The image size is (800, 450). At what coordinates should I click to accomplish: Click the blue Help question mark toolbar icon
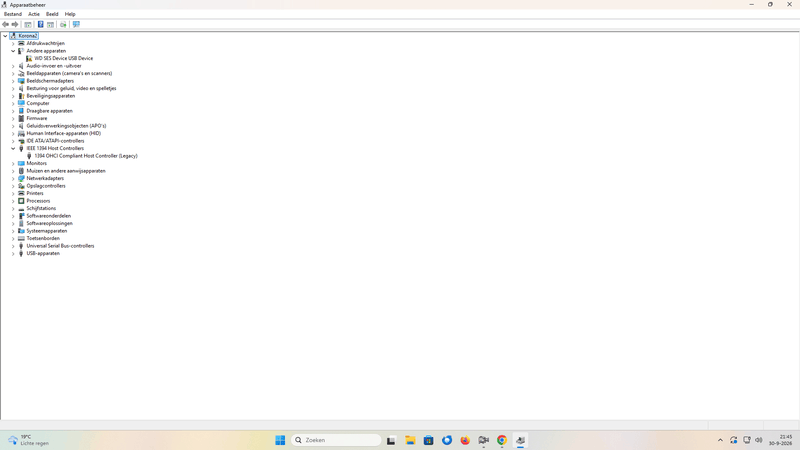pyautogui.click(x=40, y=24)
